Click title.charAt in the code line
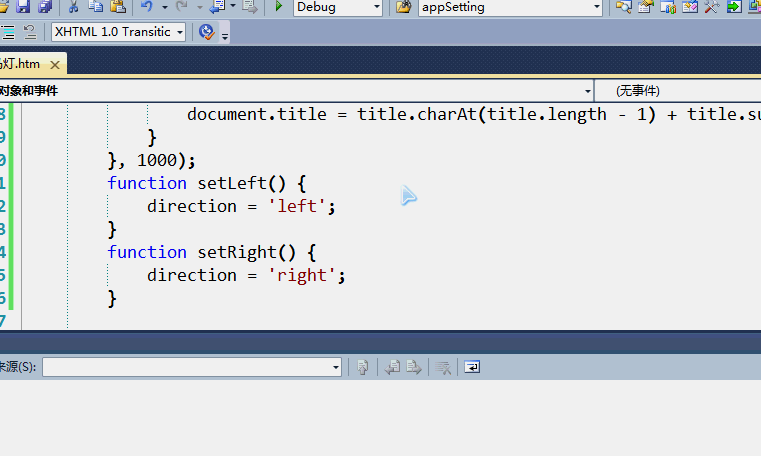The height and width of the screenshot is (456, 761). click(417, 114)
